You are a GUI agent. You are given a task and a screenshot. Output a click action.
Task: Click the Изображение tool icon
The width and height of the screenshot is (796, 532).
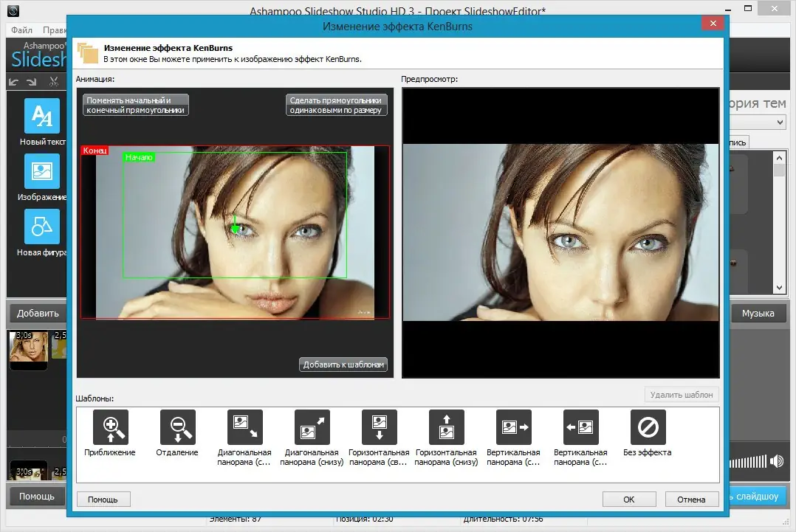coord(42,171)
